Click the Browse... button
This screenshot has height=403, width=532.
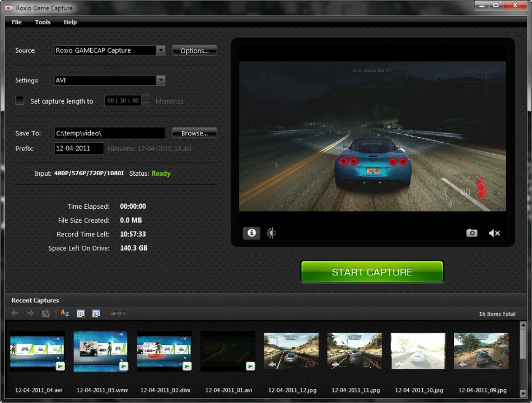(x=194, y=133)
